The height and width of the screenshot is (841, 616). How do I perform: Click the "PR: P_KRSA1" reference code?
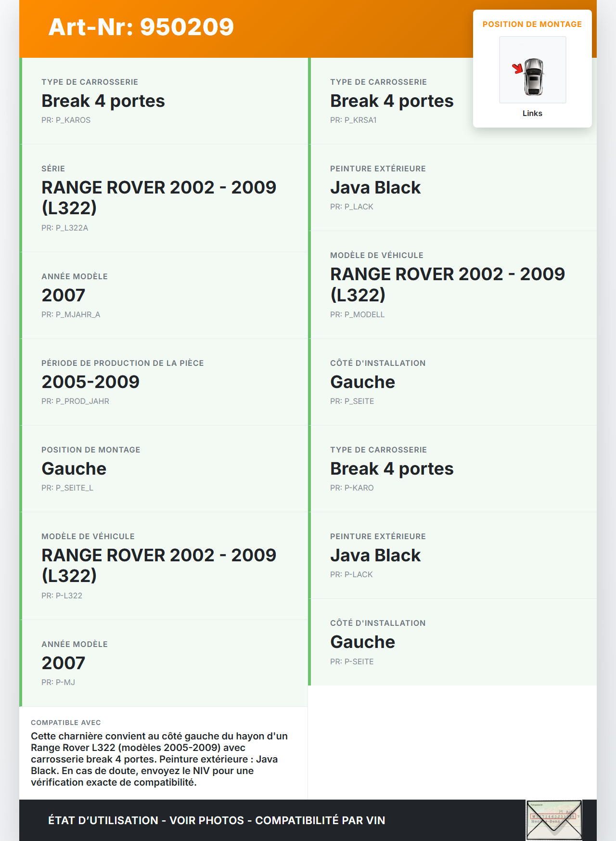[353, 120]
